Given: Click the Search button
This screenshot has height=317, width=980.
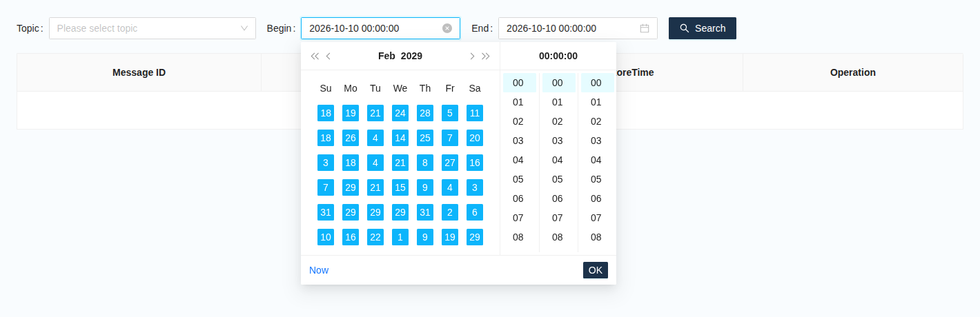Looking at the screenshot, I should click(x=703, y=28).
